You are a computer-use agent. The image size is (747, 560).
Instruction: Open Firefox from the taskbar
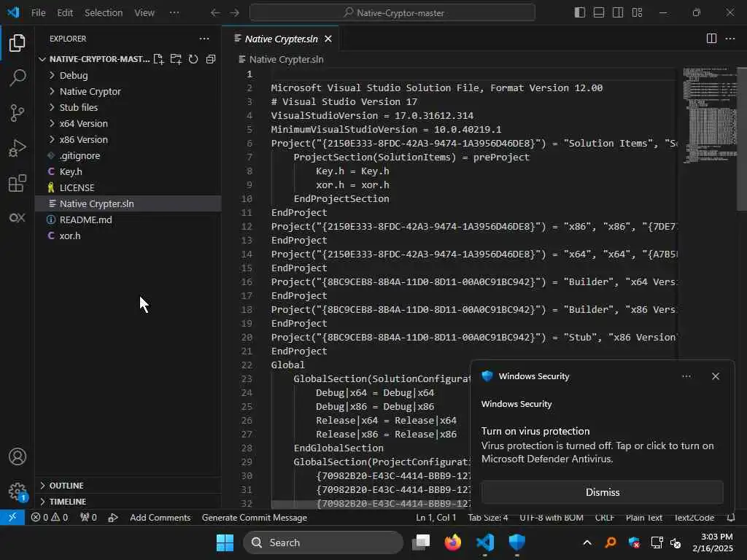(452, 542)
